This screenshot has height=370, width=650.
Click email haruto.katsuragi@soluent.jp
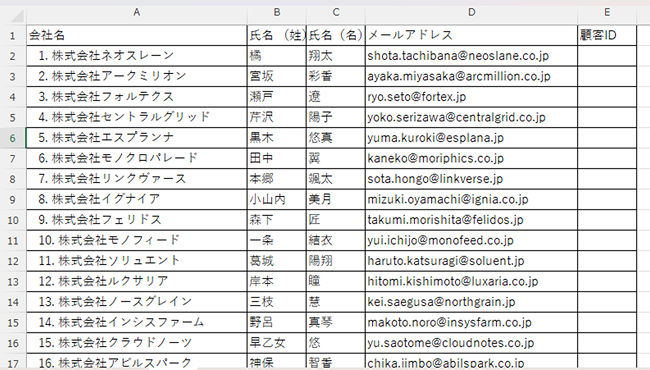tap(471, 261)
